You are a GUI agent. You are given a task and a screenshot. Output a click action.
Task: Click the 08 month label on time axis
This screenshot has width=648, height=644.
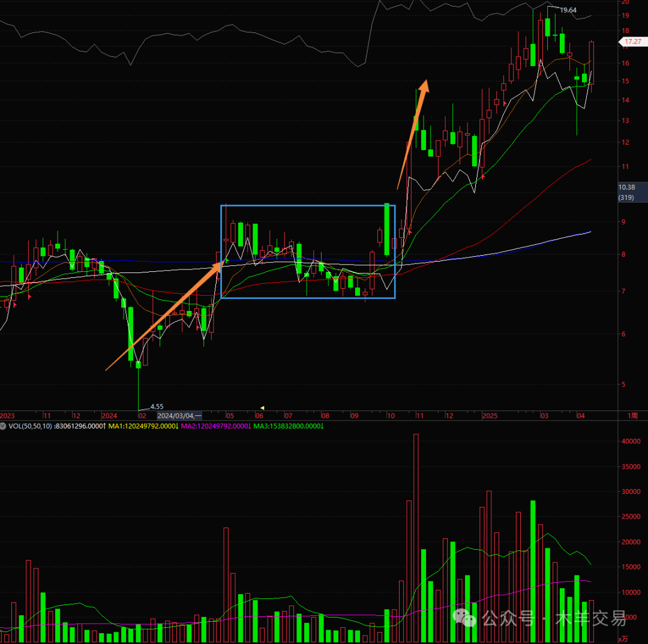[325, 416]
